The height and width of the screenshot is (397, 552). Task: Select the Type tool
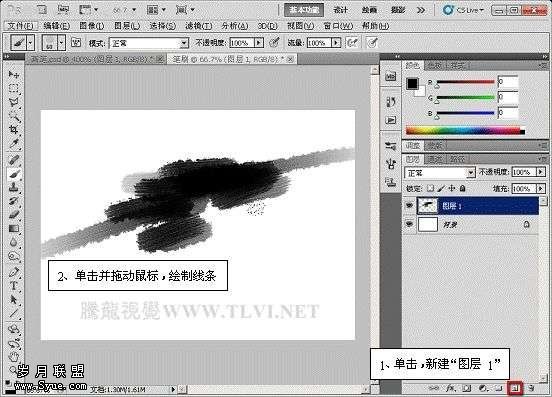14,285
